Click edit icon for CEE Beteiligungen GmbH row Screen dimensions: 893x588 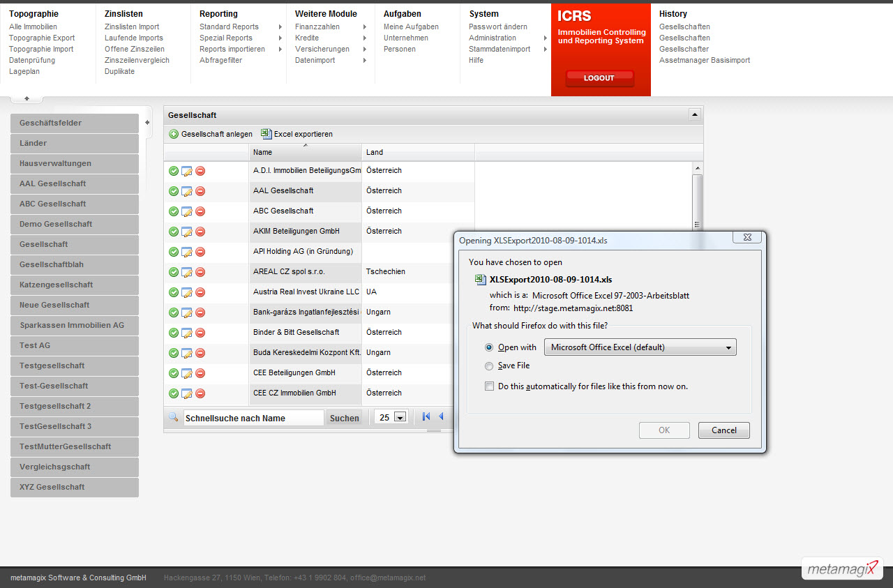[187, 373]
